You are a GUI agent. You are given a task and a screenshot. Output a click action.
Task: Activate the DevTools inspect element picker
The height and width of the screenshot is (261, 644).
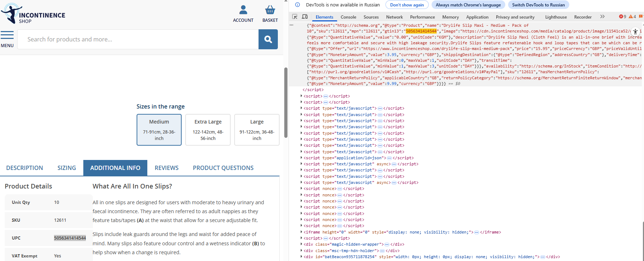[x=295, y=17]
